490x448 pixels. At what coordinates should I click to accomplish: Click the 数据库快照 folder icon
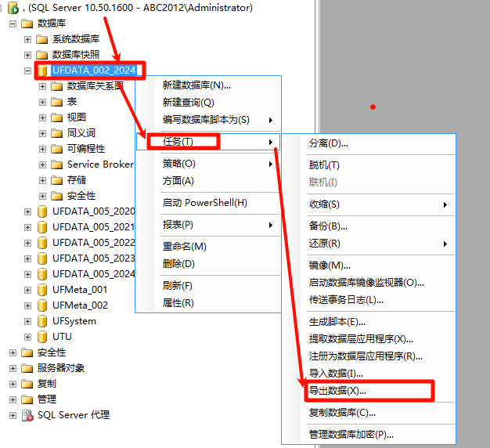[41, 55]
